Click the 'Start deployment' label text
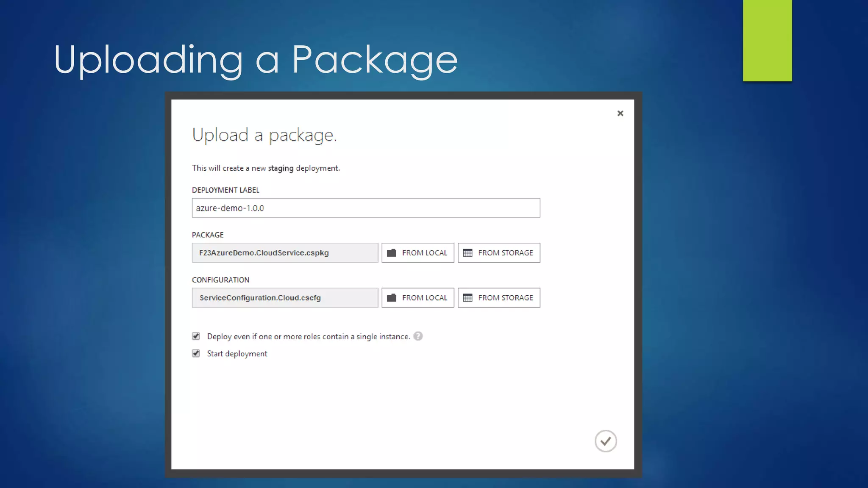 (237, 354)
